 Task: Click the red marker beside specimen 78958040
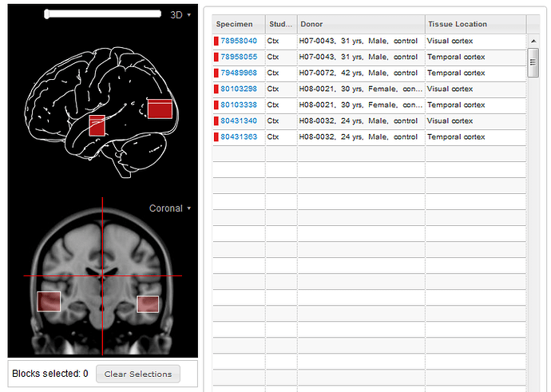[x=216, y=41]
